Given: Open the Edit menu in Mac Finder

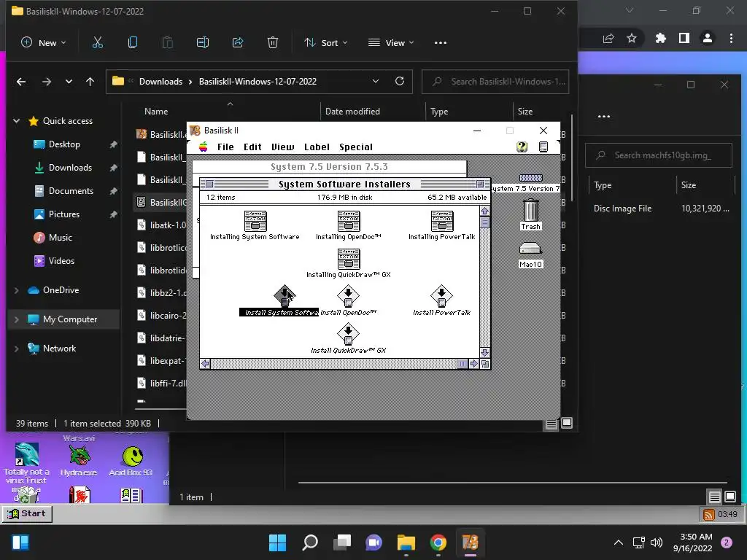Looking at the screenshot, I should [x=252, y=147].
